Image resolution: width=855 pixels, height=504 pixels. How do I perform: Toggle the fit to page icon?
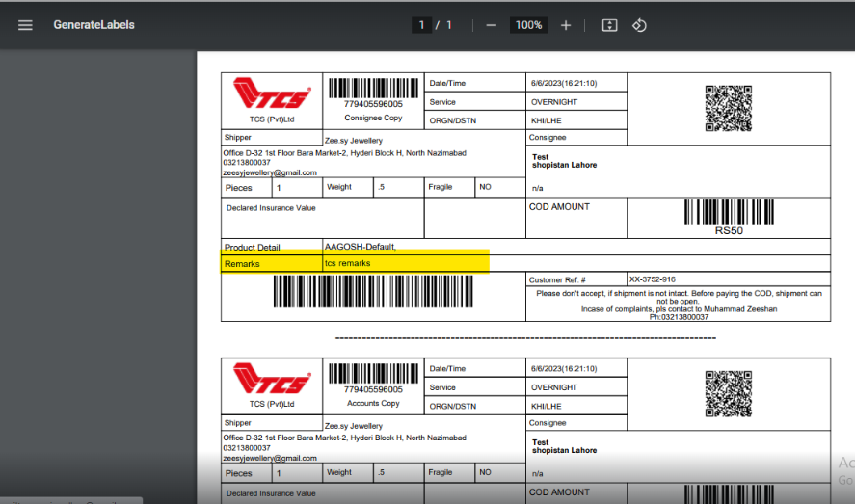tap(609, 25)
